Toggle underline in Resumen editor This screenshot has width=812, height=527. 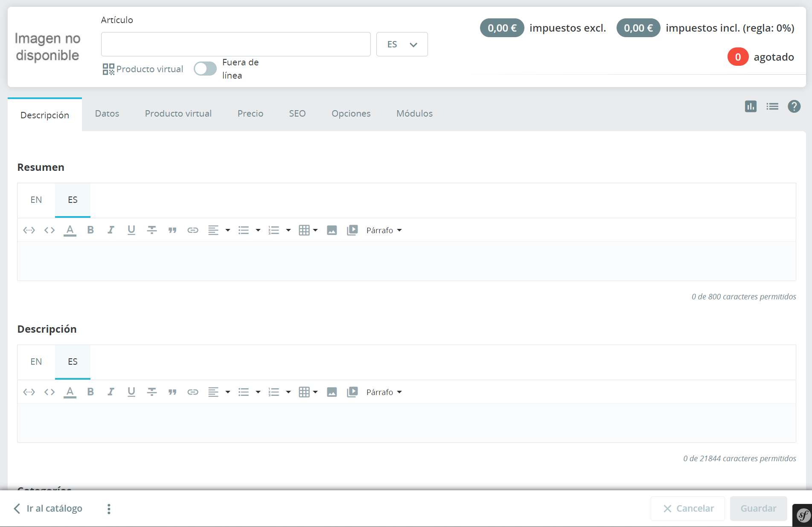[131, 230]
